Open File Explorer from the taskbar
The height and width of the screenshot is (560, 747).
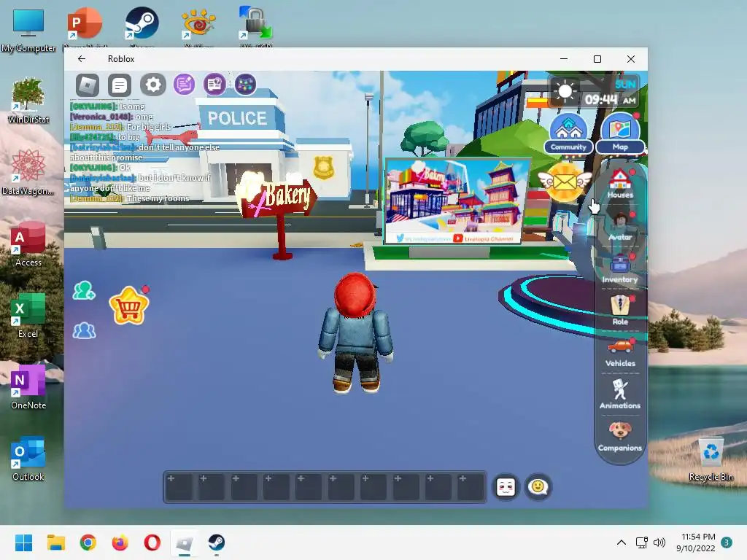click(55, 542)
